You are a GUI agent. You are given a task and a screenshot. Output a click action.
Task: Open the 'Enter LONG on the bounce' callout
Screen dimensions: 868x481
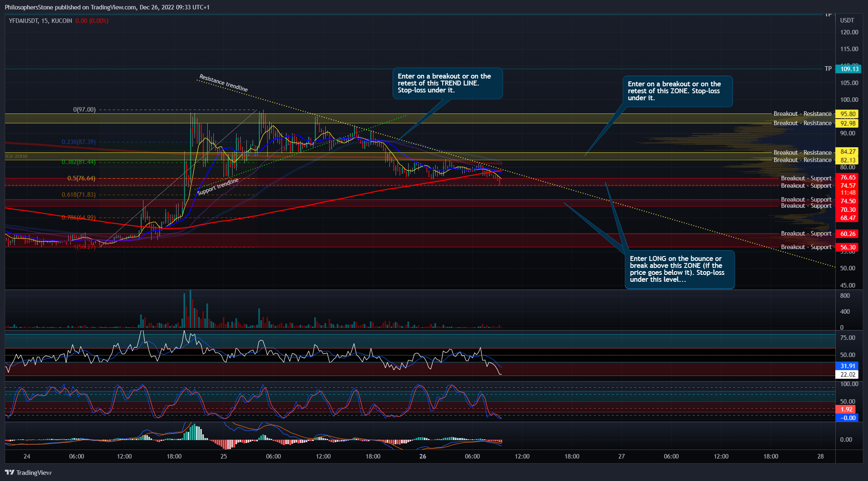(x=680, y=270)
